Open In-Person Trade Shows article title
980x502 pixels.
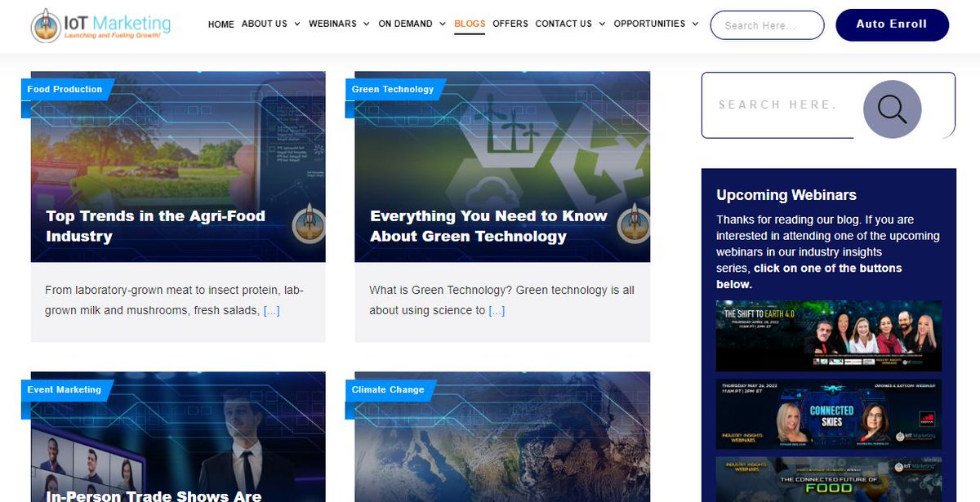[x=154, y=495]
